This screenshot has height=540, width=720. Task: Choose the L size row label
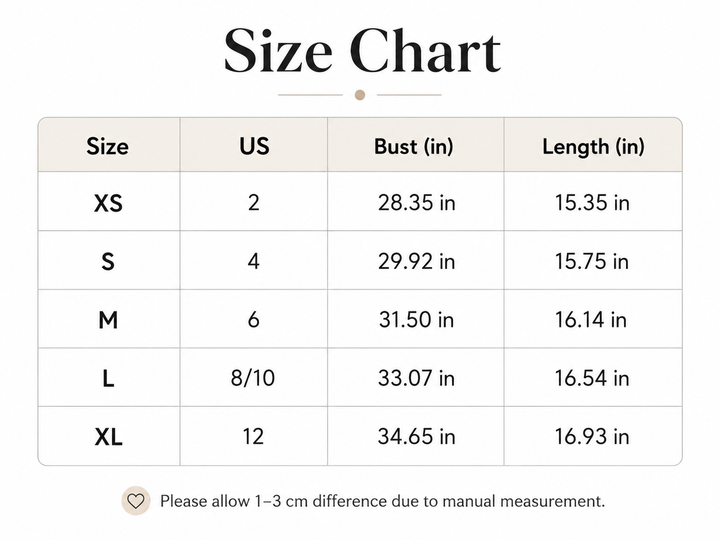pyautogui.click(x=108, y=378)
